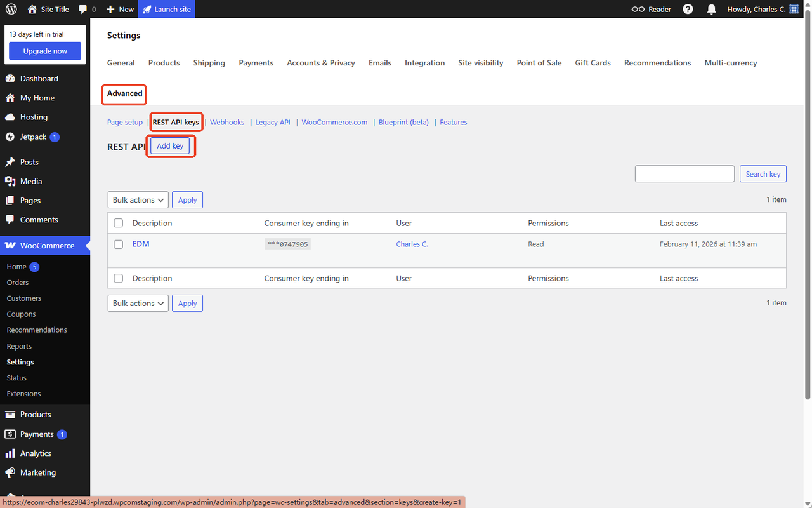Viewport: 812px width, 508px height.
Task: Toggle select-all checkbox in table header
Action: pos(119,223)
